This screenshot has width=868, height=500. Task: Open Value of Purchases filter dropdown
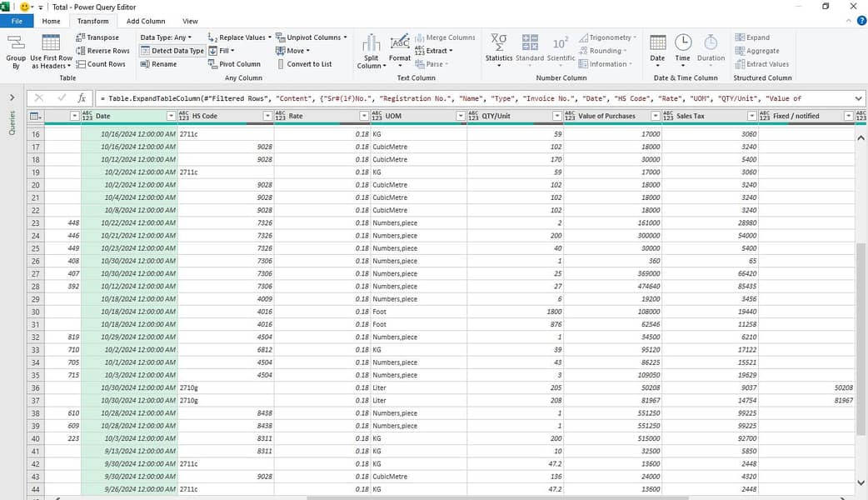656,116
